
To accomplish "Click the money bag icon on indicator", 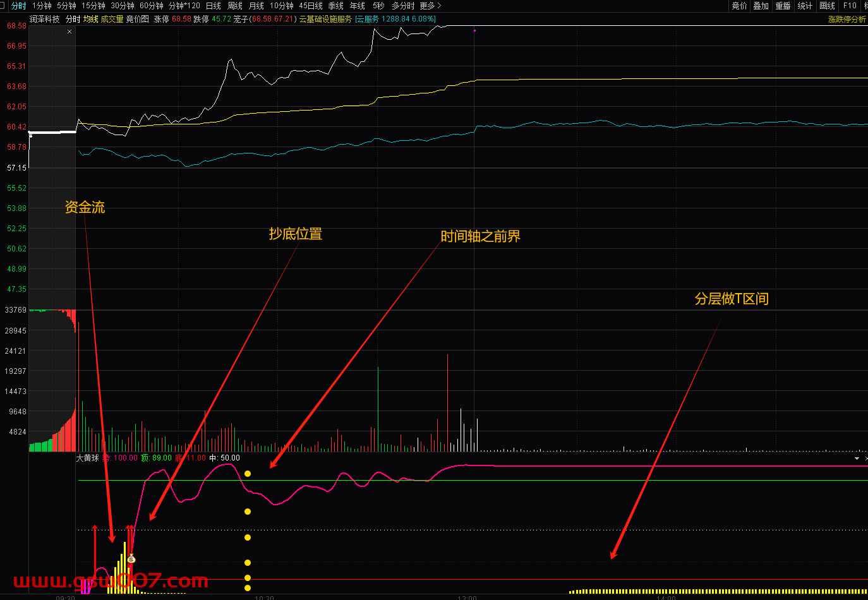I will click(131, 558).
